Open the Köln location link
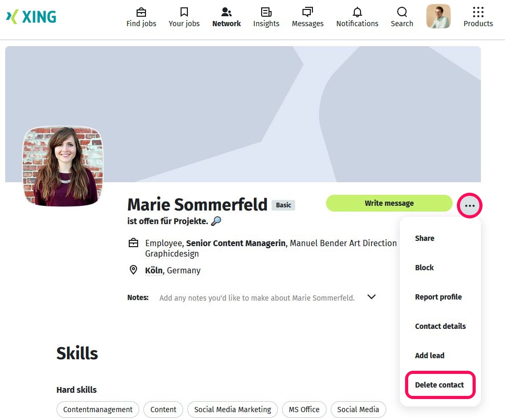Screen dimensions: 505x420 point(154,271)
